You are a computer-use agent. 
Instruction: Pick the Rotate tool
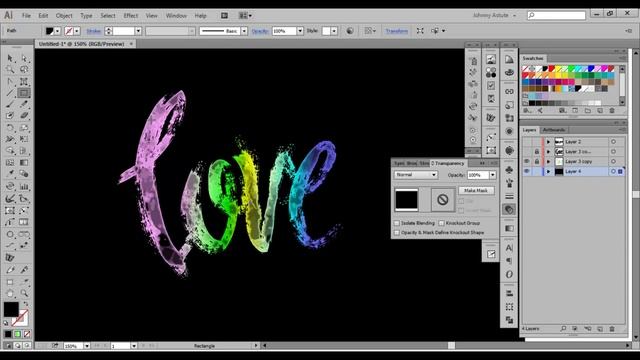click(10, 128)
